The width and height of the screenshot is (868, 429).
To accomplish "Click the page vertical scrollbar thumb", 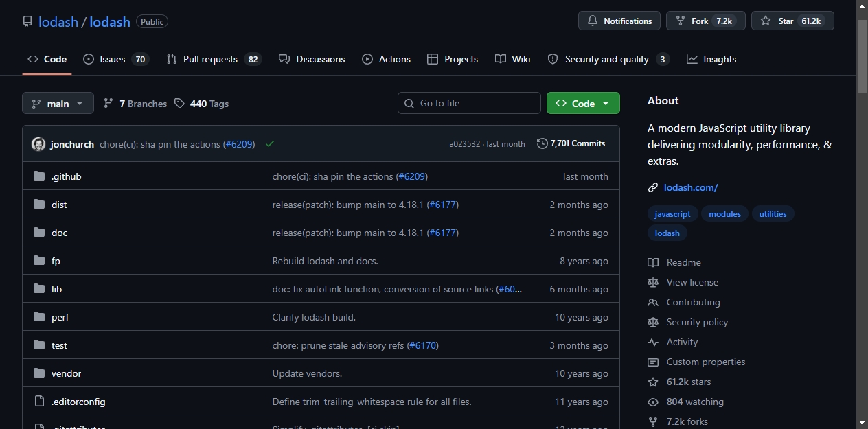I will click(x=863, y=56).
